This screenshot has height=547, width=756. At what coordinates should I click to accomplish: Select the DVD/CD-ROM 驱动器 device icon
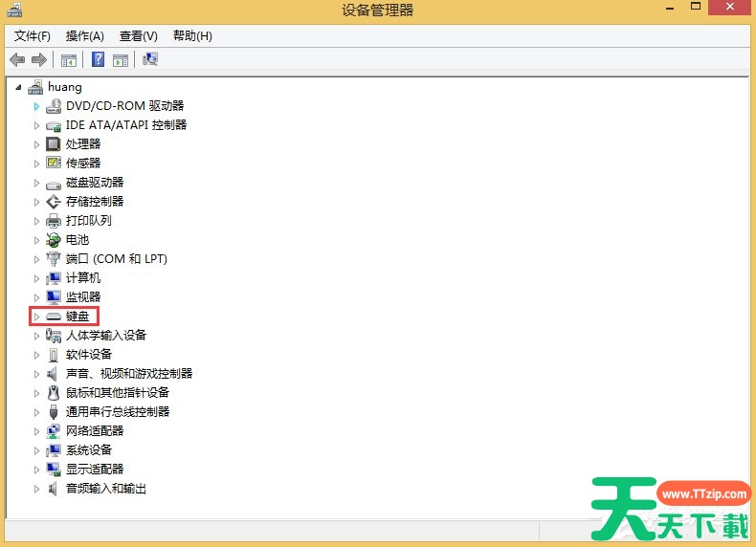point(54,106)
